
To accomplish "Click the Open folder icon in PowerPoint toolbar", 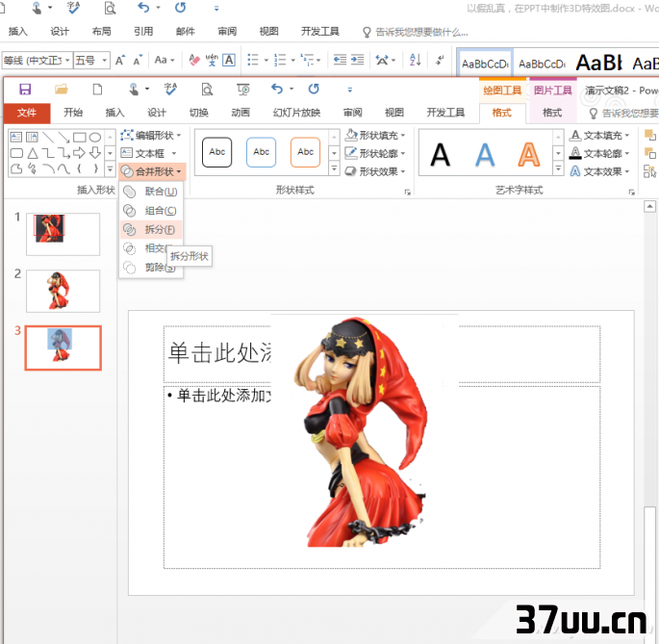I will tap(62, 90).
